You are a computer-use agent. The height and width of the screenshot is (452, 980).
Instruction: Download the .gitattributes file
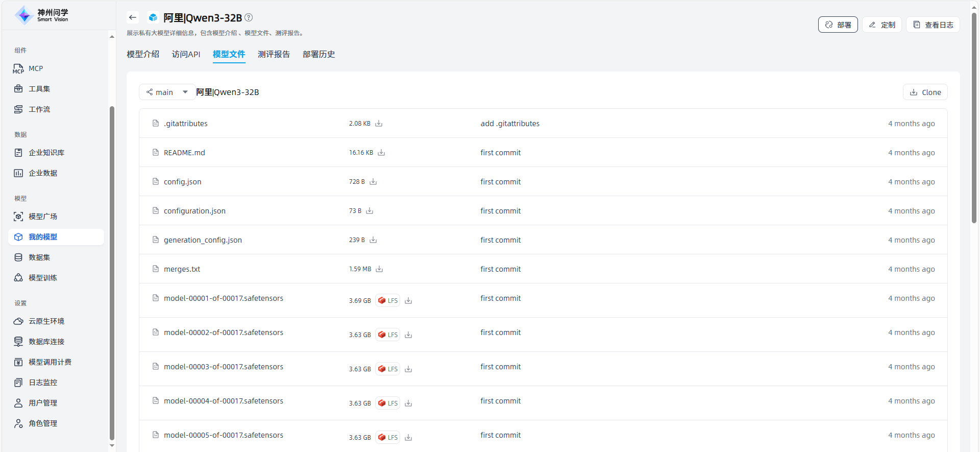tap(379, 124)
